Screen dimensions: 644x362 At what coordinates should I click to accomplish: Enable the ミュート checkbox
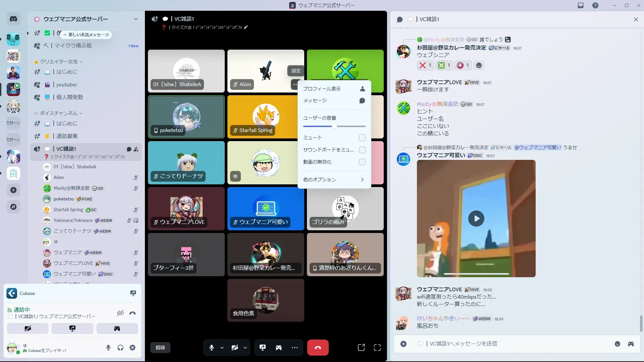pos(362,138)
